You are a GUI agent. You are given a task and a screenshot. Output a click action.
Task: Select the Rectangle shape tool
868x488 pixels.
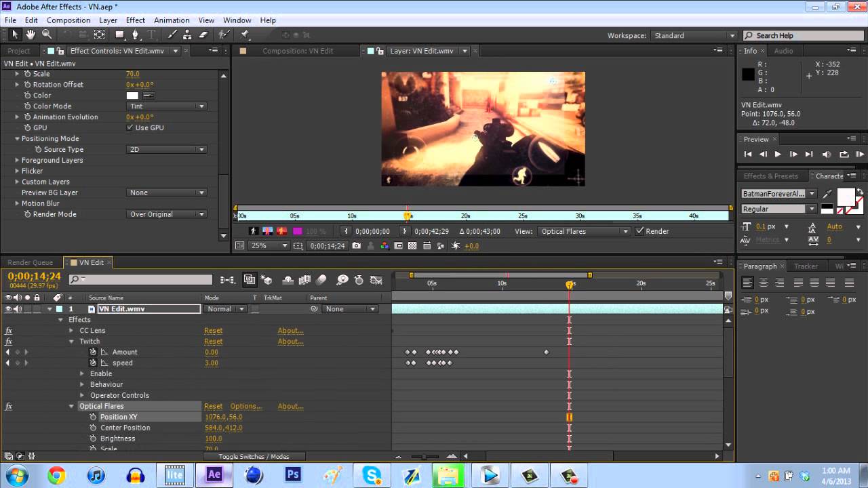[x=120, y=35]
